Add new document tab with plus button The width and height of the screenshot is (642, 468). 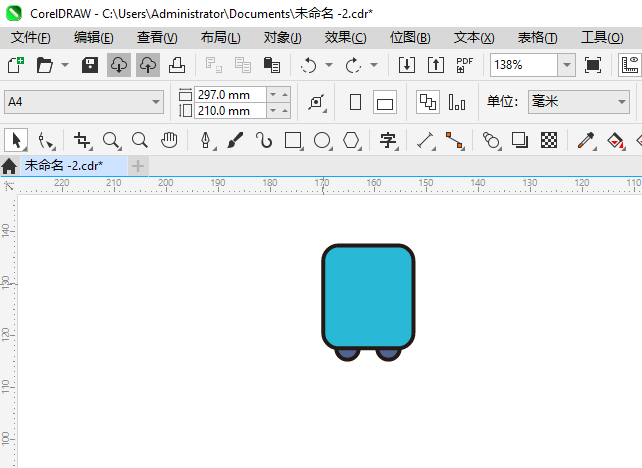(138, 165)
